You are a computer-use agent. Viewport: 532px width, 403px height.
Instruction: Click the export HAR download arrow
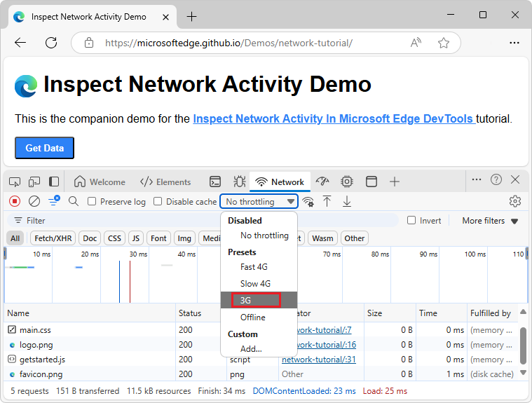pos(346,202)
